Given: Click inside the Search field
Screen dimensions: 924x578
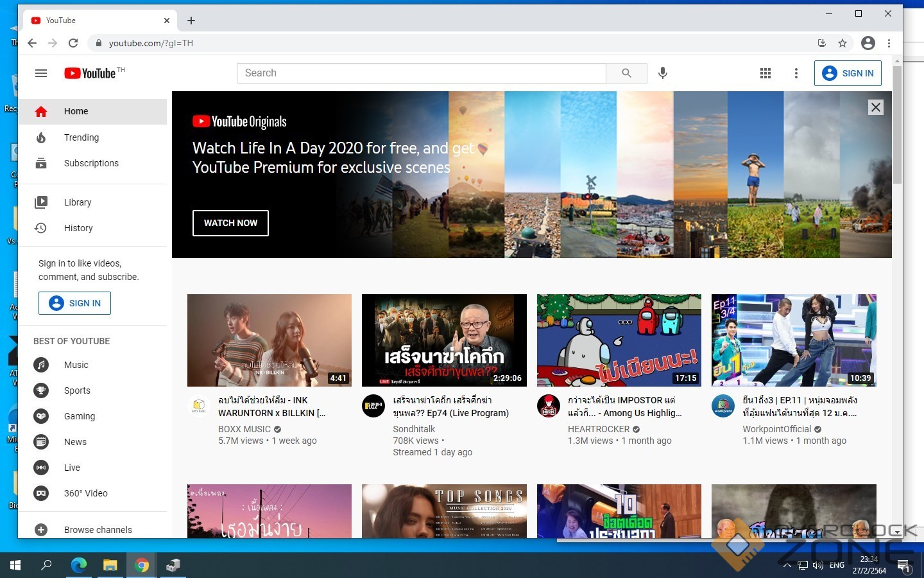Looking at the screenshot, I should click(x=421, y=73).
